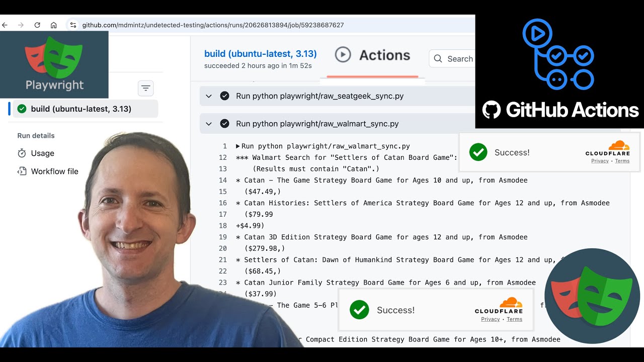Open Privacy link in upper Cloudflare widget

(x=600, y=161)
